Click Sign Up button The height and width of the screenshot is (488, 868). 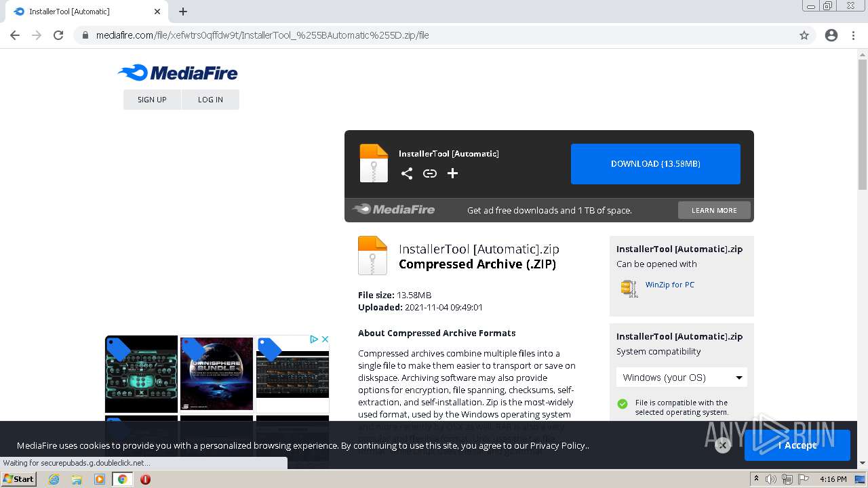tap(152, 100)
